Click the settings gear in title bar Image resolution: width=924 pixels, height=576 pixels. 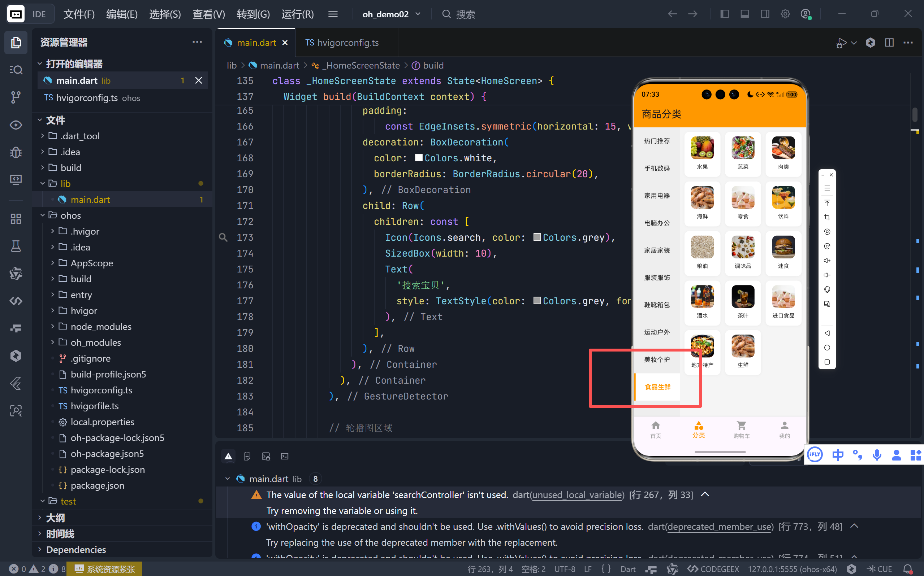pyautogui.click(x=785, y=14)
